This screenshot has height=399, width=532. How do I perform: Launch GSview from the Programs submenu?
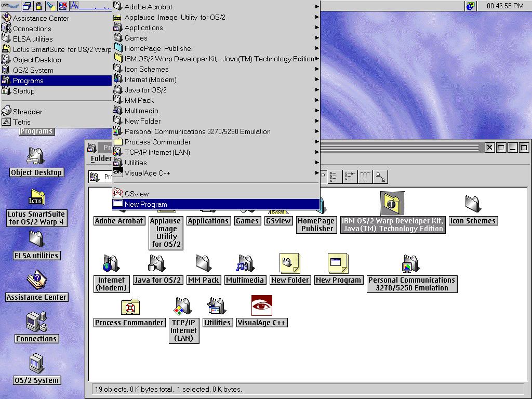point(216,194)
